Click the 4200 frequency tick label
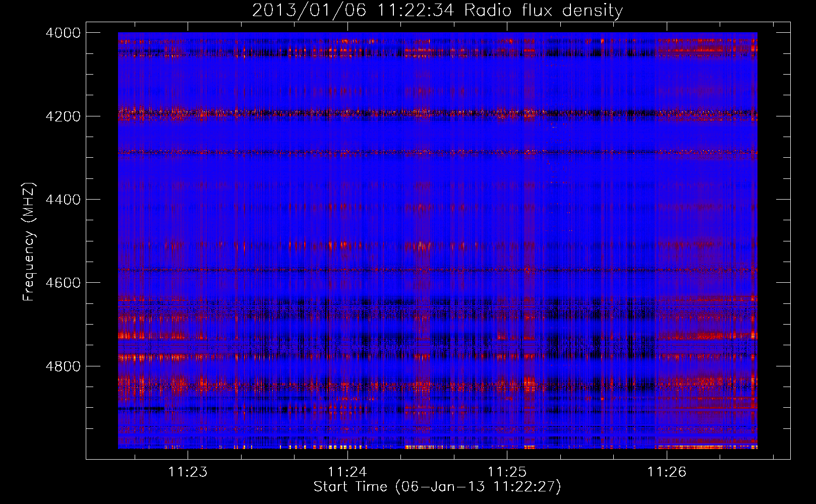This screenshot has height=504, width=816. point(63,116)
